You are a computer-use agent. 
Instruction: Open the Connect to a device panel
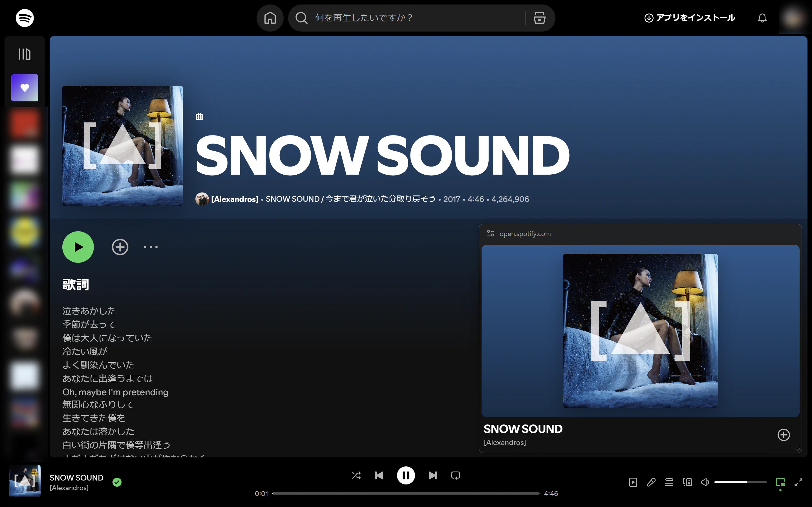687,482
